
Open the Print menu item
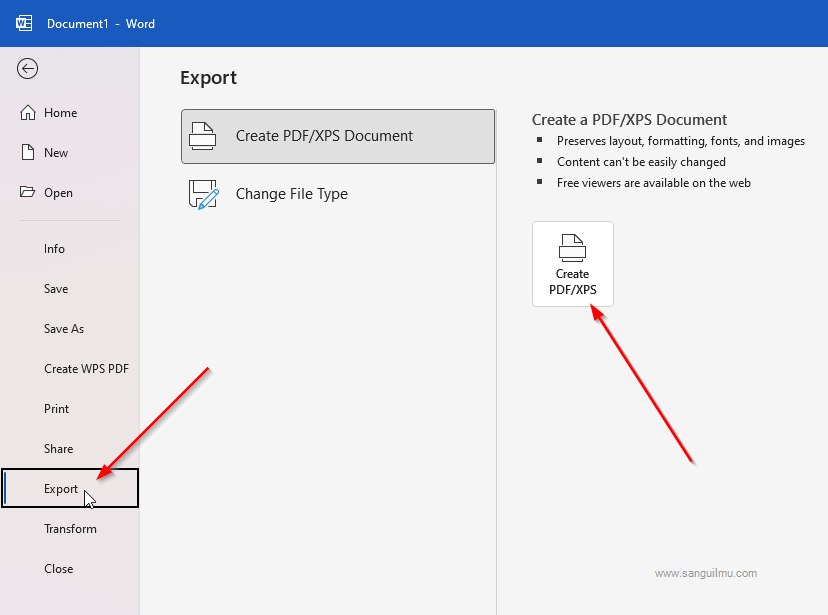[x=56, y=408]
